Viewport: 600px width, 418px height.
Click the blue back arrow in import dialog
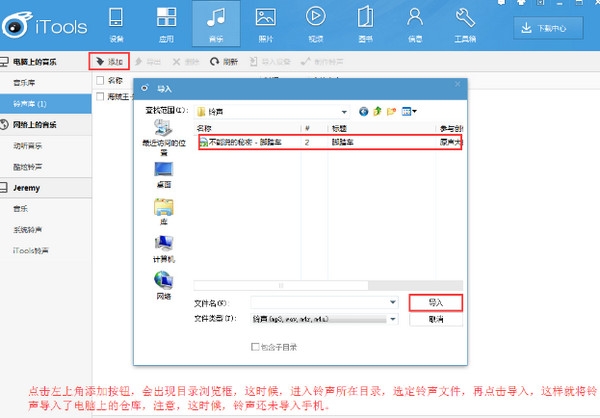(x=364, y=111)
